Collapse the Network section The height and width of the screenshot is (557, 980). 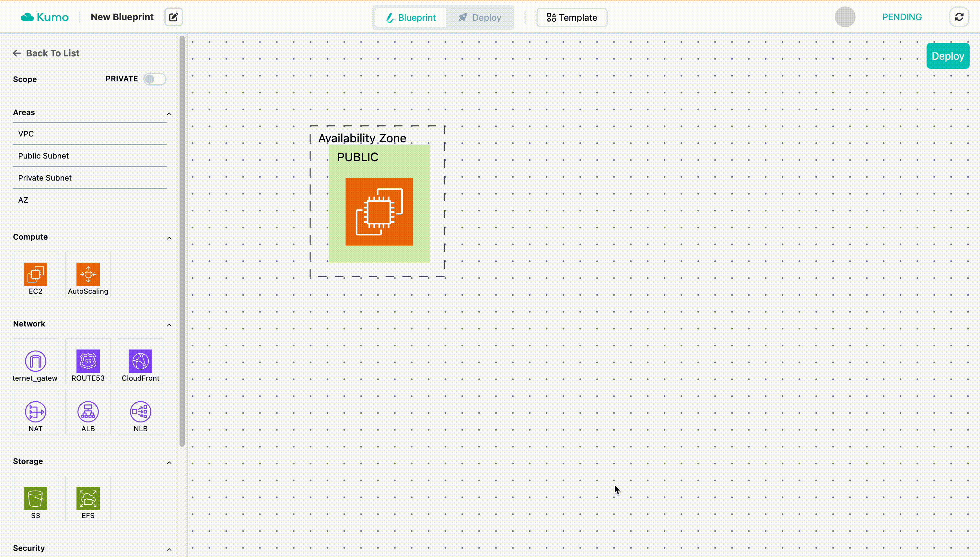[x=169, y=325]
